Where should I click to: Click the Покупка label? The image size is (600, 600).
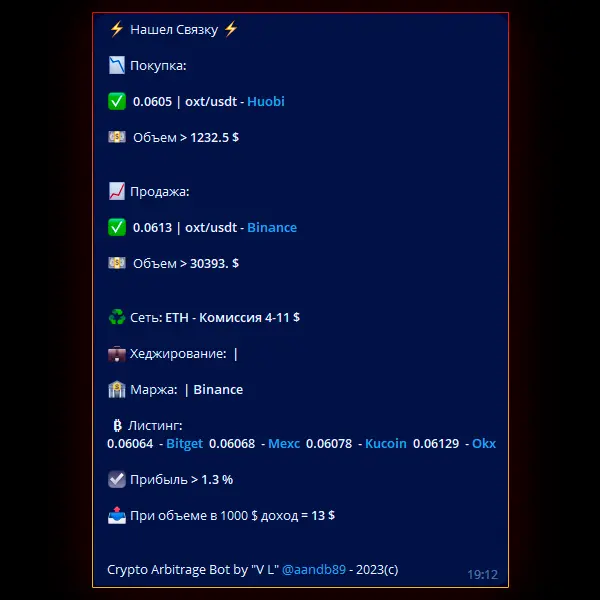(158, 65)
